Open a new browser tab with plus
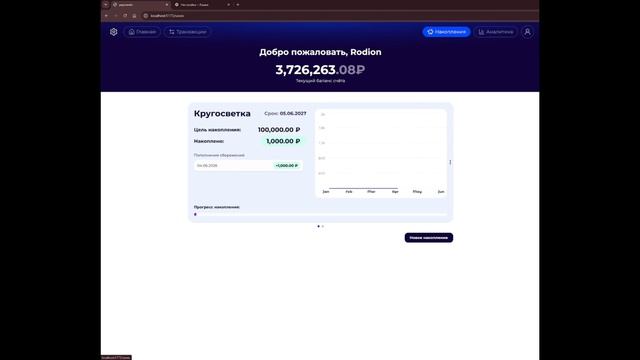Viewport: 640px width, 360px height. pyautogui.click(x=238, y=4)
